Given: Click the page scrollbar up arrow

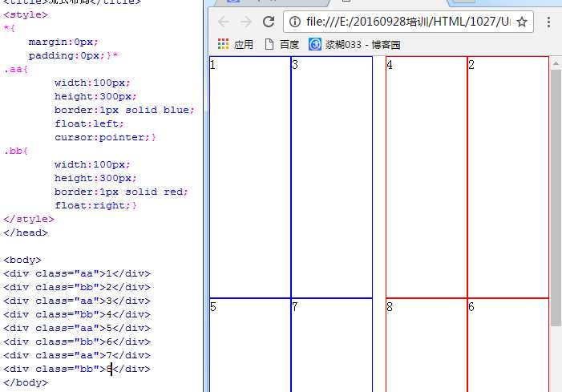Looking at the screenshot, I should coord(556,63).
